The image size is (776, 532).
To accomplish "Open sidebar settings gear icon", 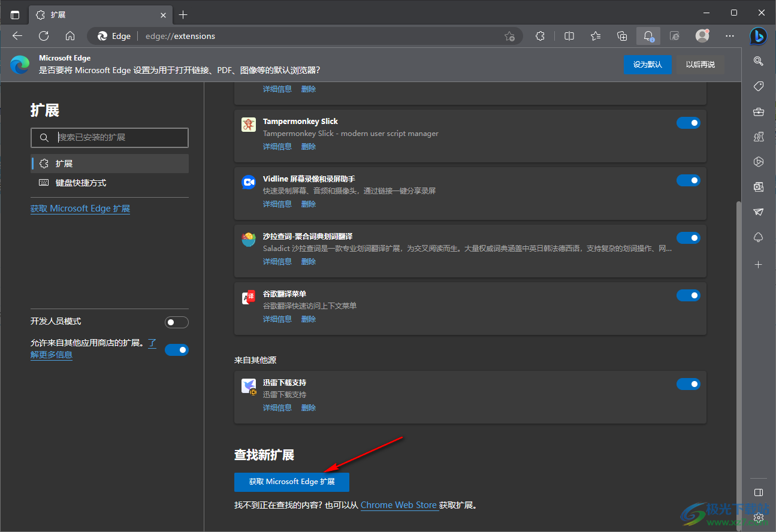I will pos(759,517).
